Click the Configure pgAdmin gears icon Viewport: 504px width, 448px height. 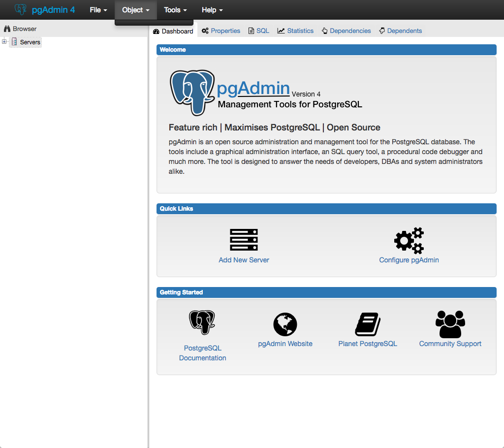pyautogui.click(x=409, y=240)
